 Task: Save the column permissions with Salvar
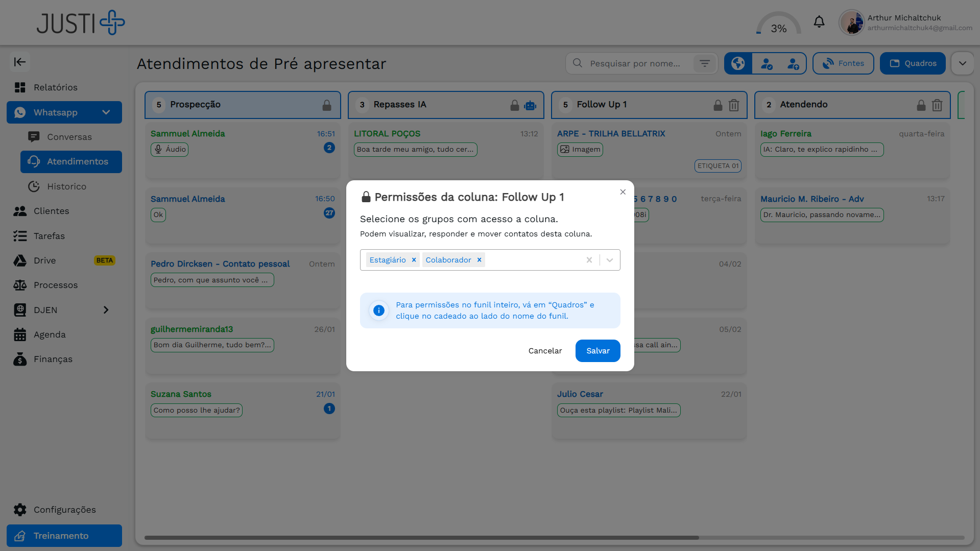[x=597, y=351]
